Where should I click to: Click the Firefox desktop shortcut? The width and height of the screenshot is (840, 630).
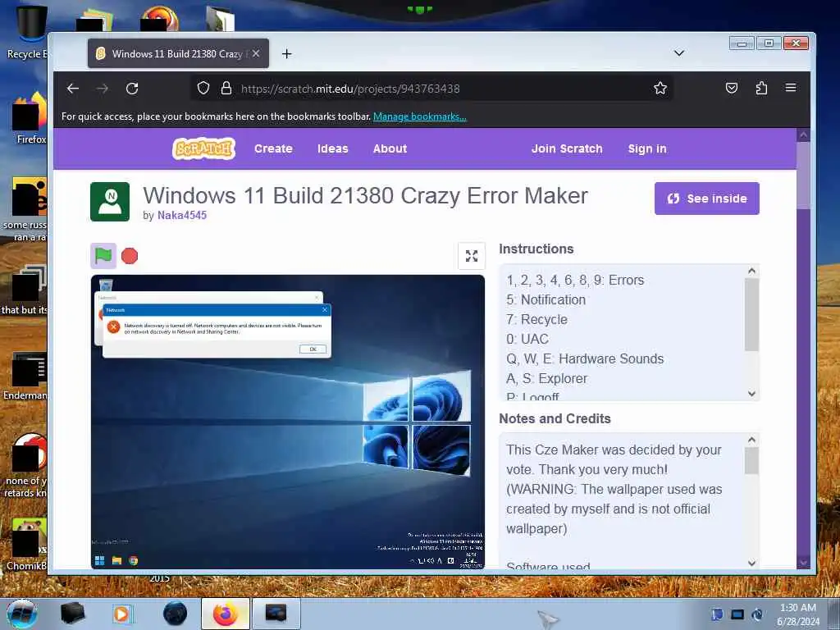pyautogui.click(x=30, y=119)
